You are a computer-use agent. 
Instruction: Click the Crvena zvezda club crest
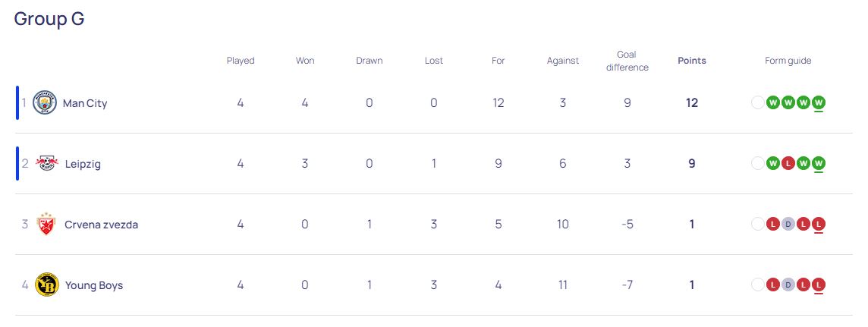(46, 224)
